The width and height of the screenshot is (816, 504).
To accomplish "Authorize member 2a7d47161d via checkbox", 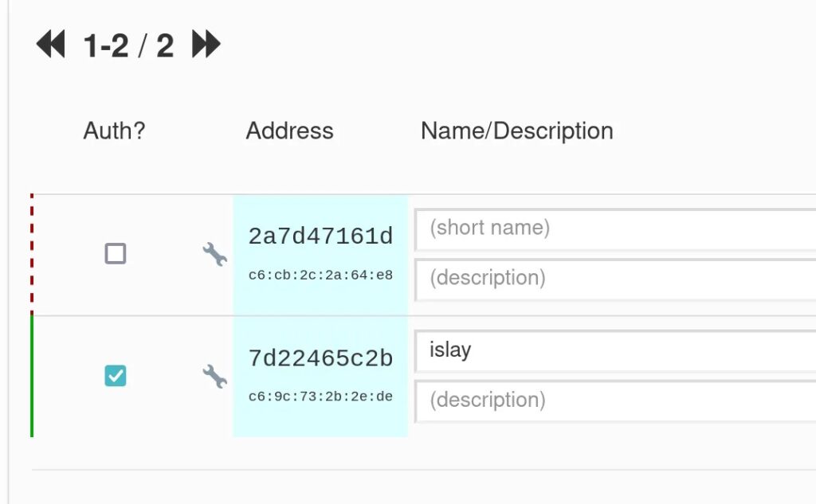I will pyautogui.click(x=116, y=254).
